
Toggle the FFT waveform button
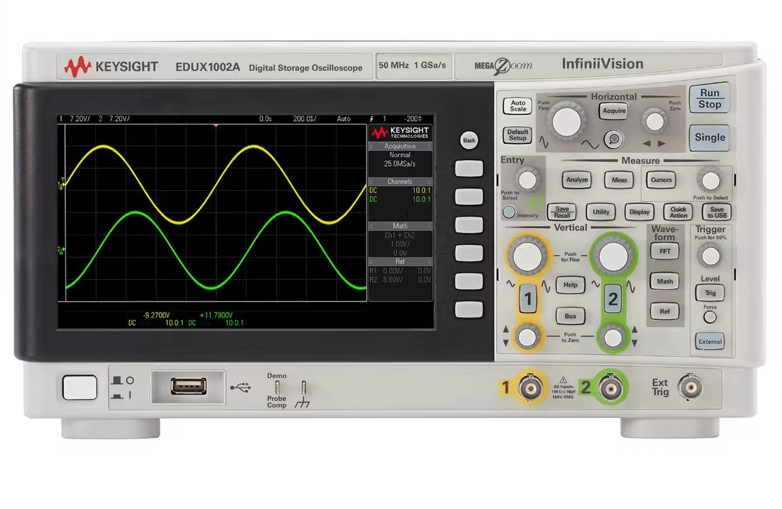[x=664, y=251]
